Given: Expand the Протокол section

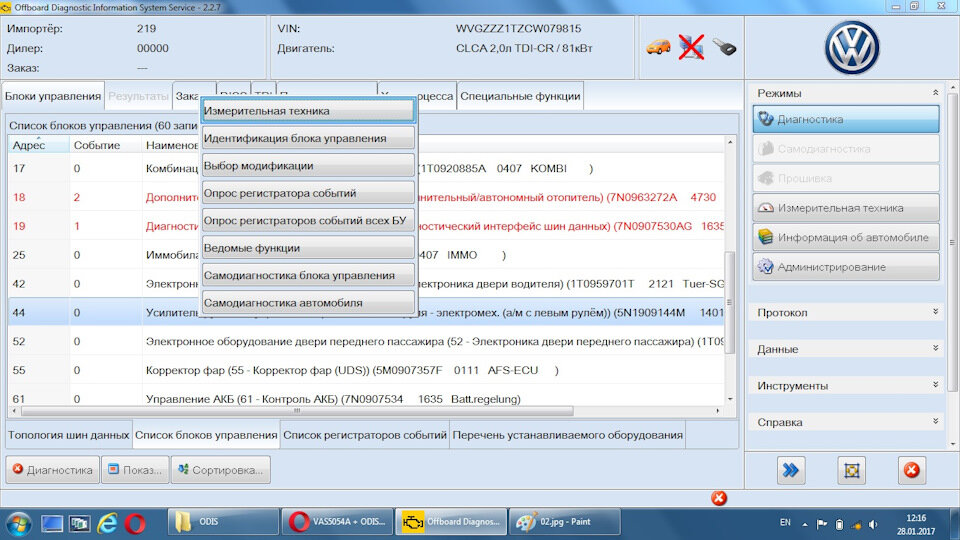Looking at the screenshot, I should coord(935,312).
